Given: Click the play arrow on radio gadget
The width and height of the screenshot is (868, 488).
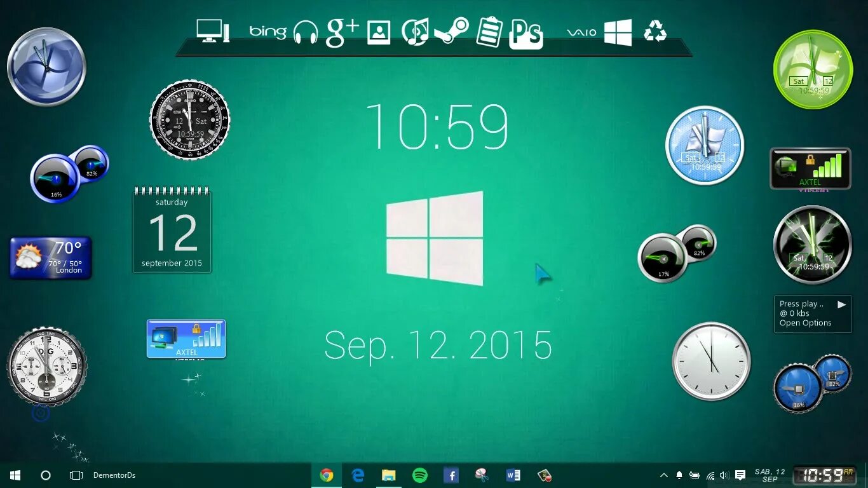Looking at the screenshot, I should pos(841,304).
